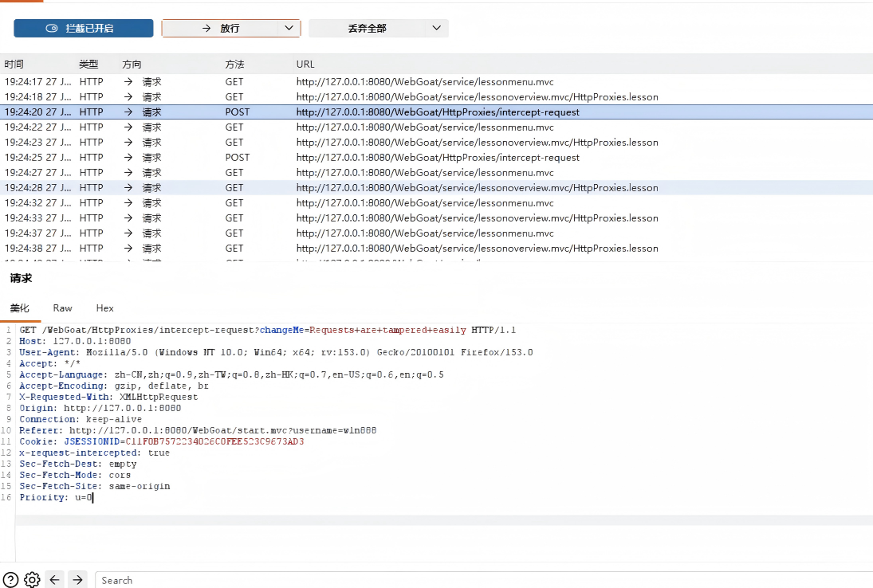Click the forward request button
Image resolution: width=873 pixels, height=588 pixels.
[221, 29]
